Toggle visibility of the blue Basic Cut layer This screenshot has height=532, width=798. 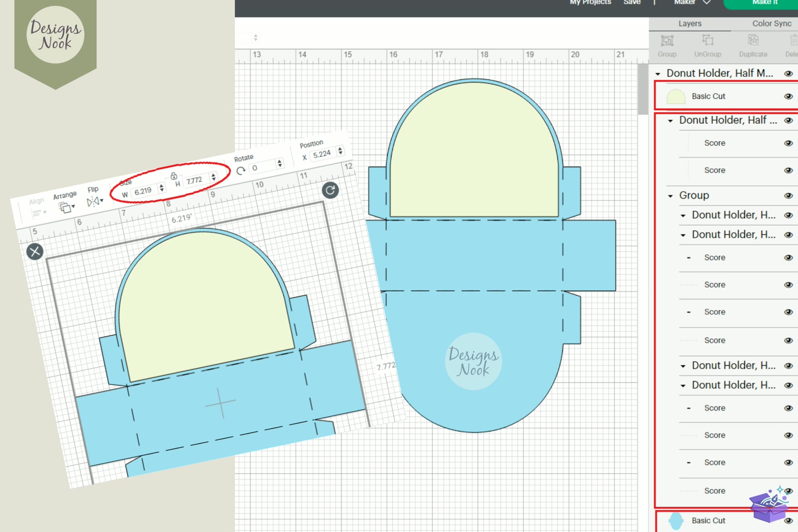coord(788,521)
